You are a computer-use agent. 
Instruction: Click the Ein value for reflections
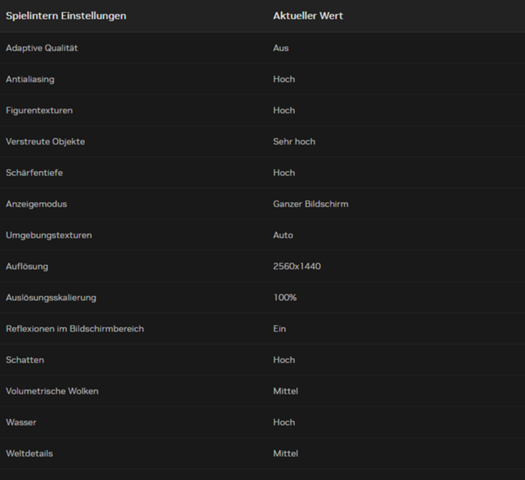280,329
